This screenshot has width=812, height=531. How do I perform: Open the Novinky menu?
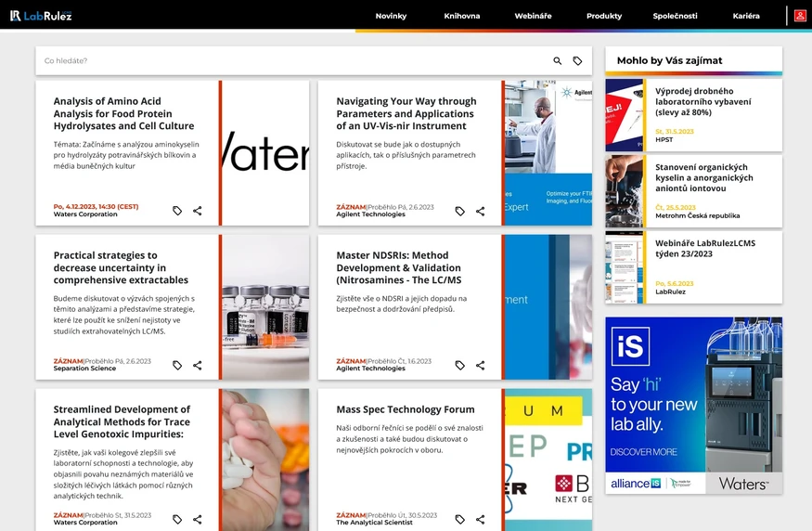click(391, 16)
